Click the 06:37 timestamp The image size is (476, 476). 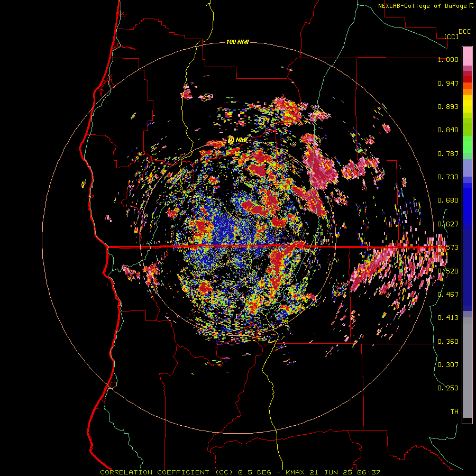click(368, 472)
